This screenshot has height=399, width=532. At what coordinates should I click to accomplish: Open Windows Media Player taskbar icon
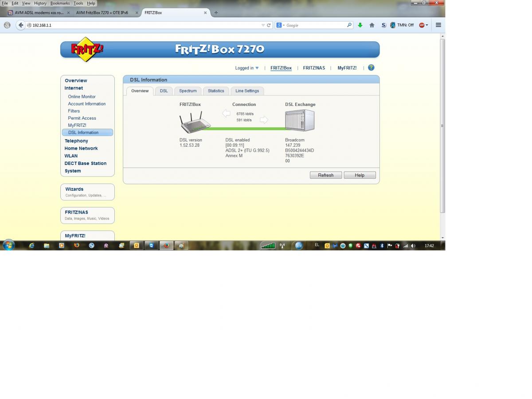tap(62, 245)
